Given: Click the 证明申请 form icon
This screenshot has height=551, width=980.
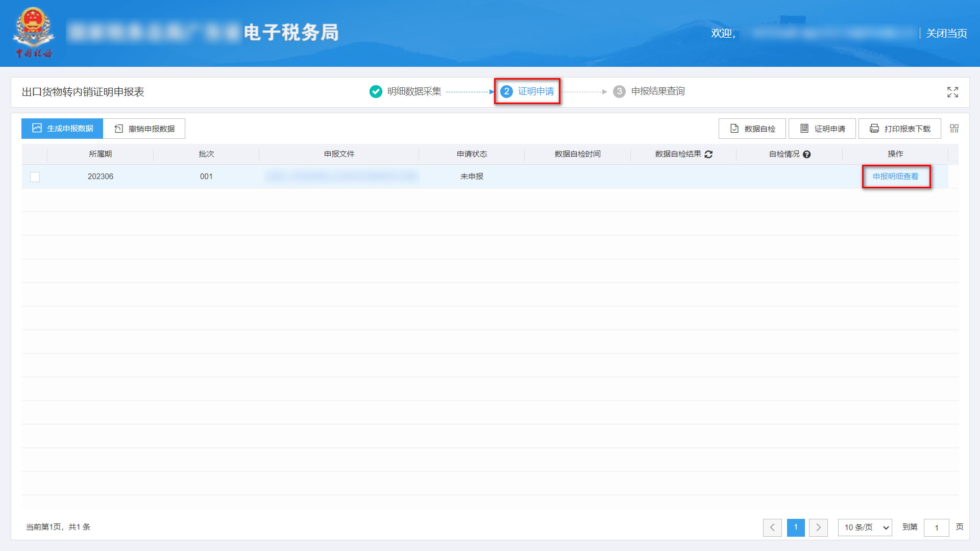Looking at the screenshot, I should point(803,128).
